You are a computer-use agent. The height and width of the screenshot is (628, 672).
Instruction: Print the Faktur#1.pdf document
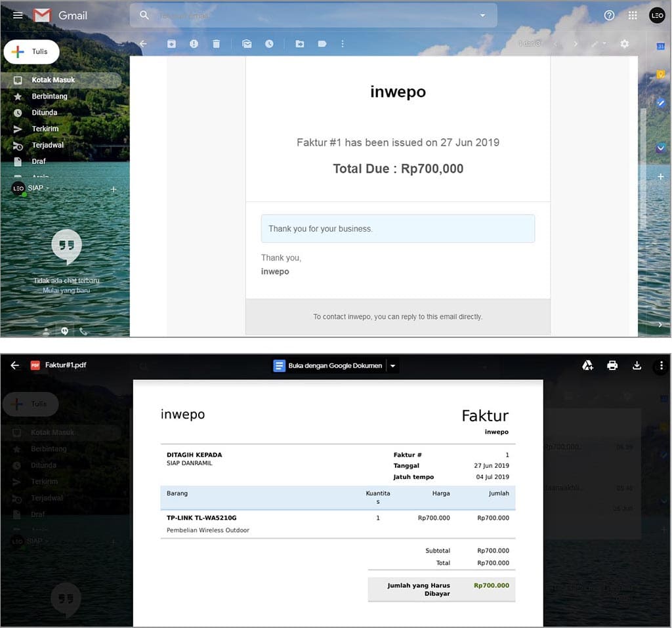tap(612, 366)
